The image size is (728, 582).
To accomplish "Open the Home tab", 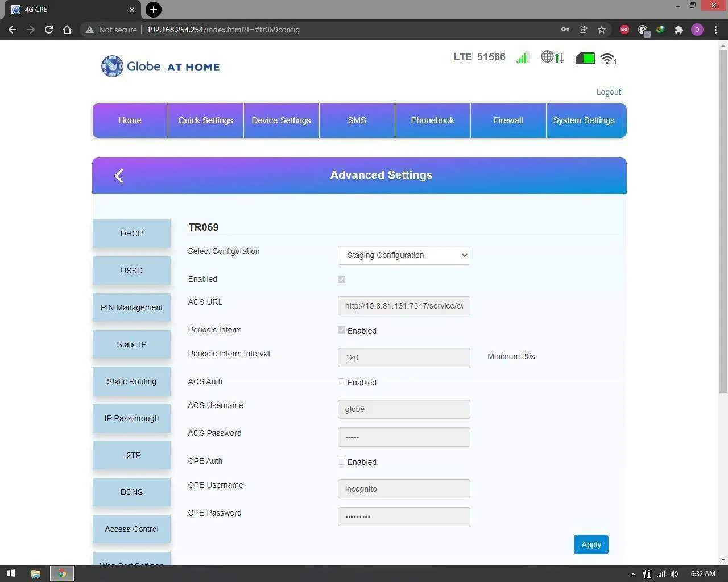I will pyautogui.click(x=130, y=120).
